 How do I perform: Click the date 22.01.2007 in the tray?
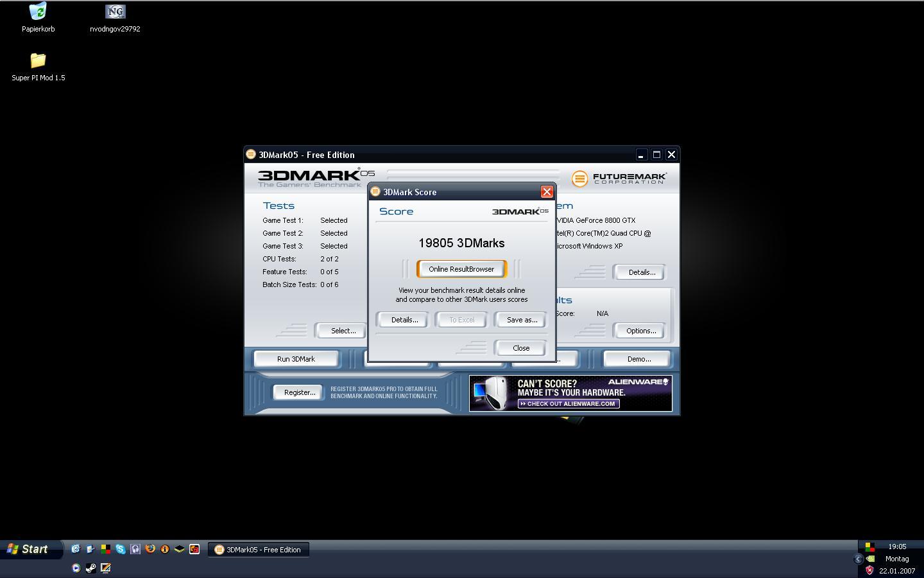click(897, 571)
